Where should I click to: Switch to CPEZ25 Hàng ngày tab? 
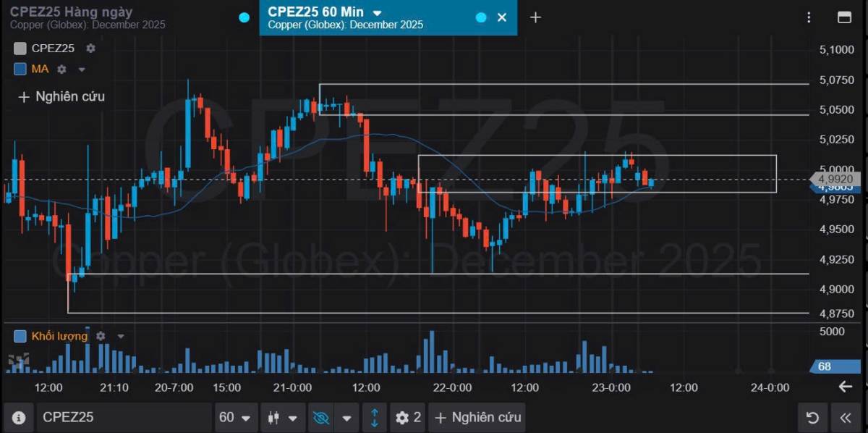pos(87,17)
